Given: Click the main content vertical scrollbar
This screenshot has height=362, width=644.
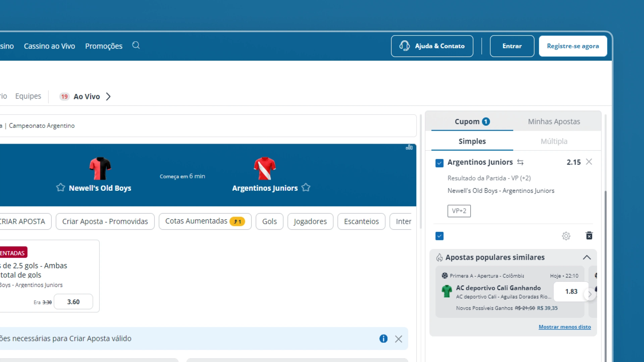Looking at the screenshot, I should pyautogui.click(x=421, y=171).
